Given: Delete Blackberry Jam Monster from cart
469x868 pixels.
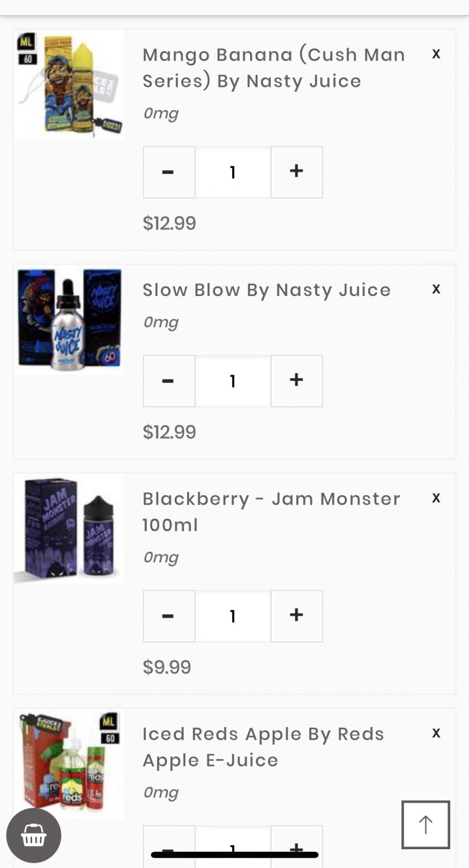Looking at the screenshot, I should 436,498.
